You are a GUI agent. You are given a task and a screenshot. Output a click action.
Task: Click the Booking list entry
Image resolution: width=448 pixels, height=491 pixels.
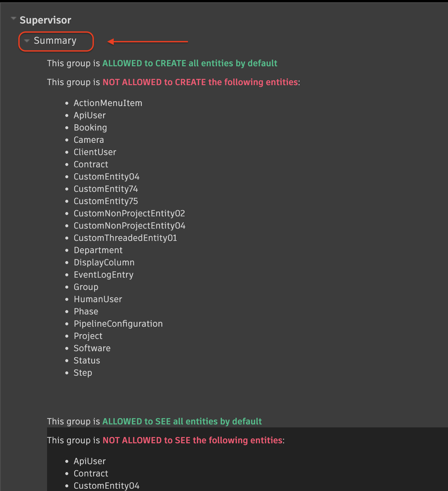coord(90,128)
